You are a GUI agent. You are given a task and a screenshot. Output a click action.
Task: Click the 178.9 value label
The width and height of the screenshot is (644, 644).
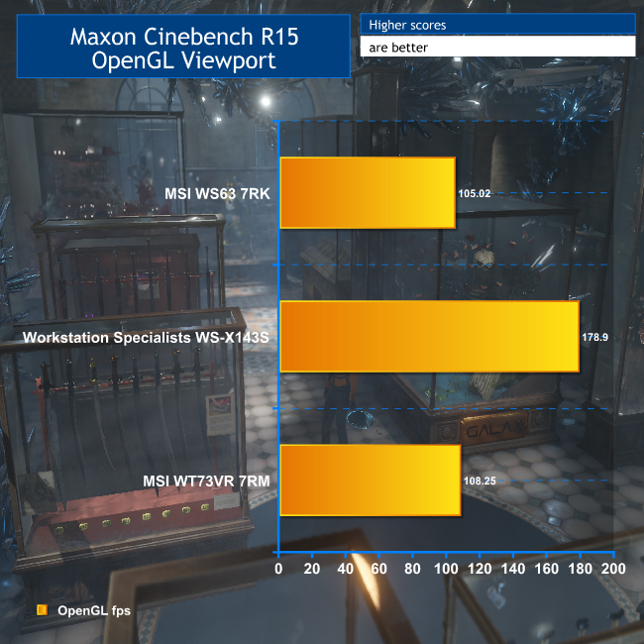coord(594,337)
